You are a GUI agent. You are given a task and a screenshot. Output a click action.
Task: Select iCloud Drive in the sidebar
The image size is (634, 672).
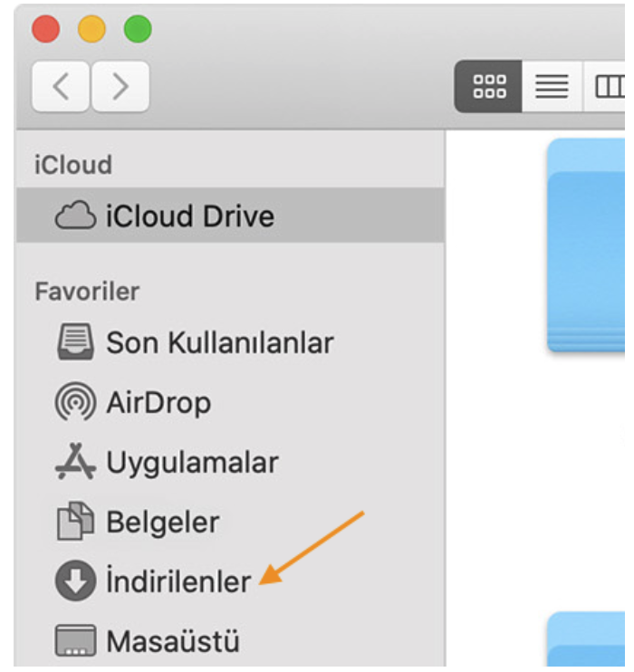tap(230, 216)
